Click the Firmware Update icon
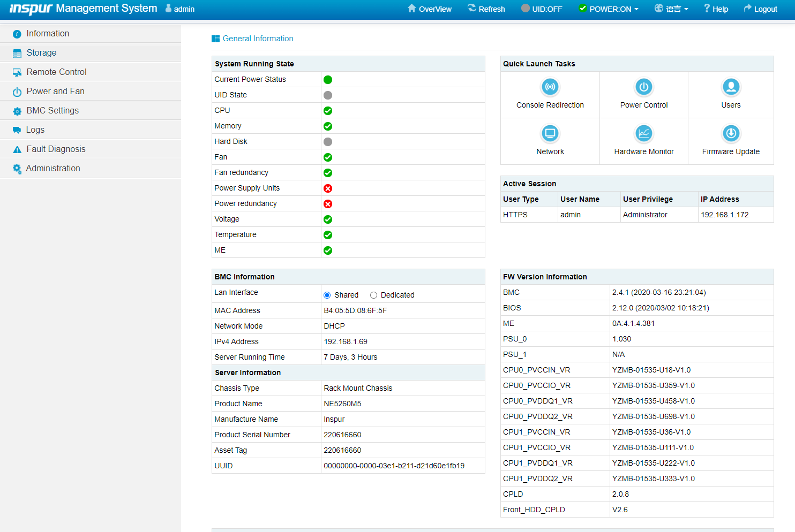The height and width of the screenshot is (532, 795). coord(731,134)
